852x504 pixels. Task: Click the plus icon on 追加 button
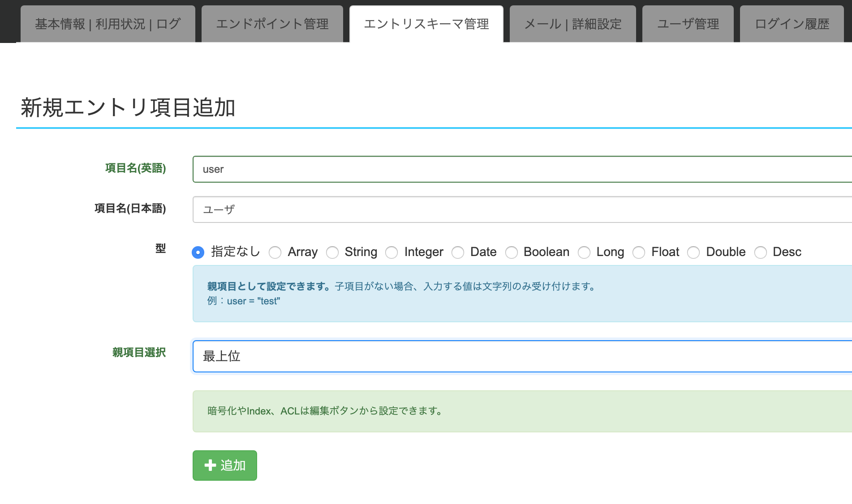[210, 466]
